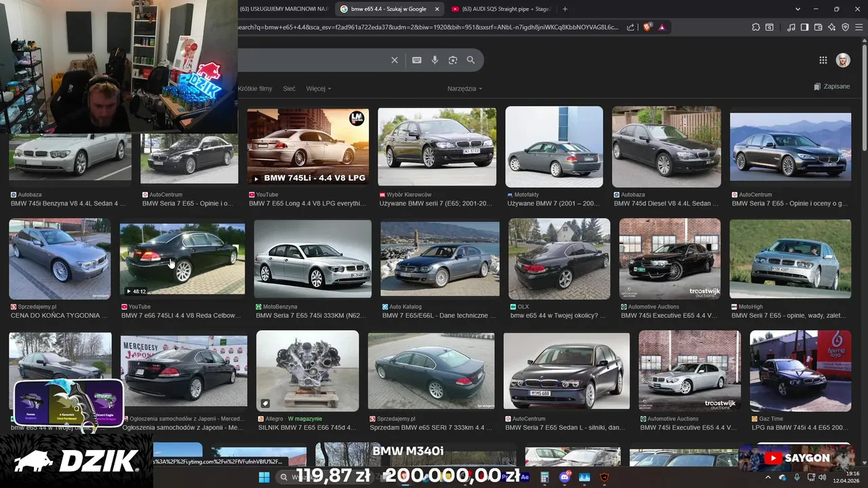Image resolution: width=868 pixels, height=488 pixels.
Task: Switch to the 'USŁUGUJEMY MARCINOWI' tab
Action: [283, 9]
